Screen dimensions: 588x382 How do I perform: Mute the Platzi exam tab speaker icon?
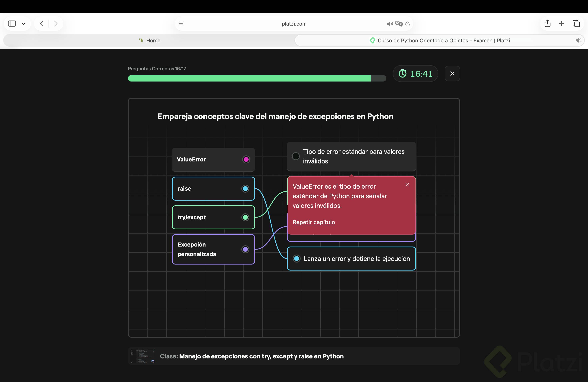pyautogui.click(x=578, y=41)
